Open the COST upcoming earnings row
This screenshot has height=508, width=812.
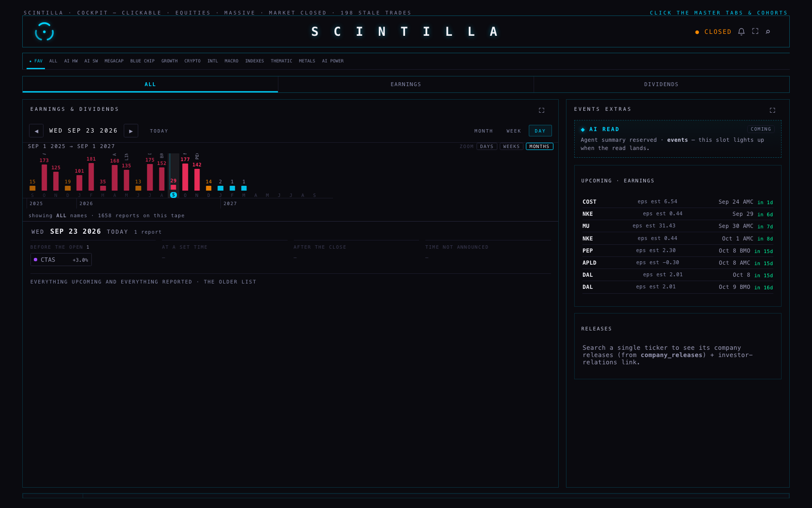pyautogui.click(x=678, y=202)
